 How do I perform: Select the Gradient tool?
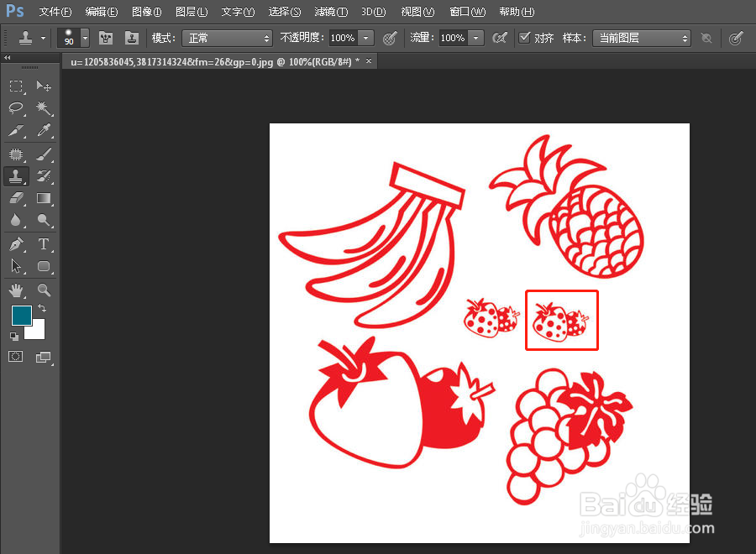tap(44, 198)
